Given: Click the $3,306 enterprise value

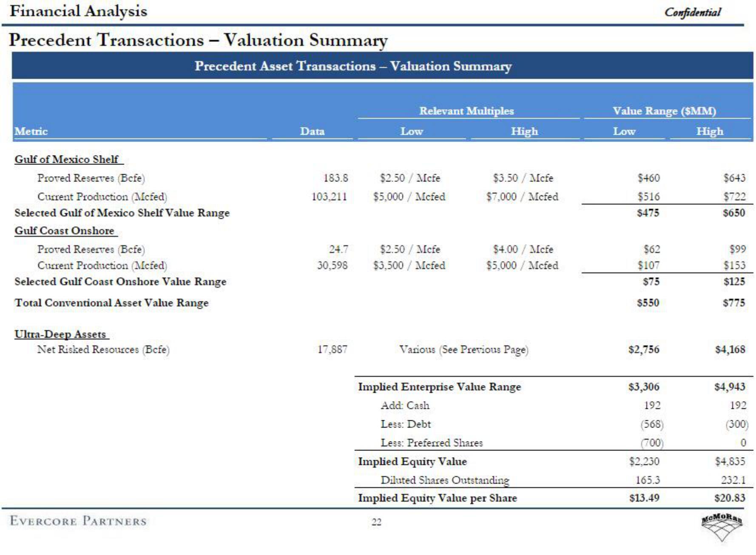Looking at the screenshot, I should (x=644, y=387).
